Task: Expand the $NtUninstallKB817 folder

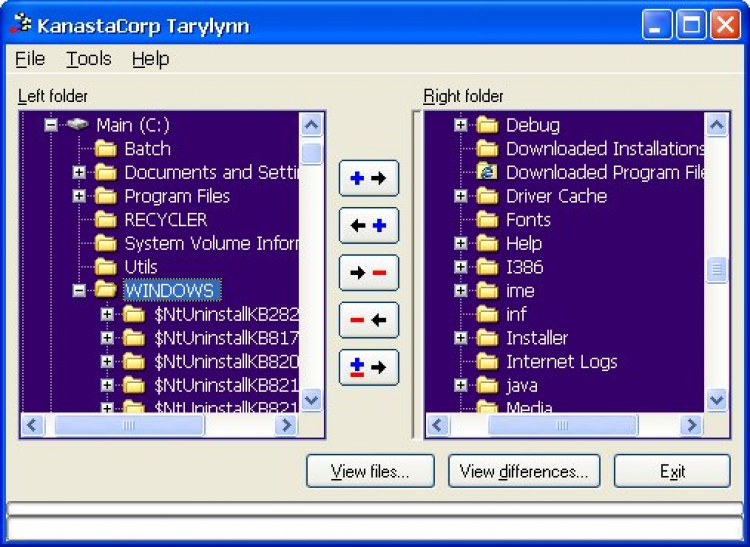Action: 108,338
